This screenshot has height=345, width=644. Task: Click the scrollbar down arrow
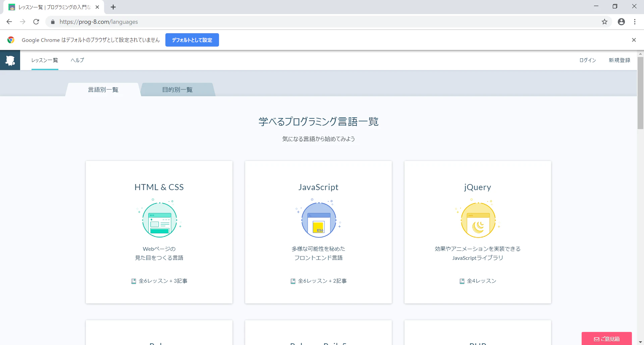click(x=640, y=342)
